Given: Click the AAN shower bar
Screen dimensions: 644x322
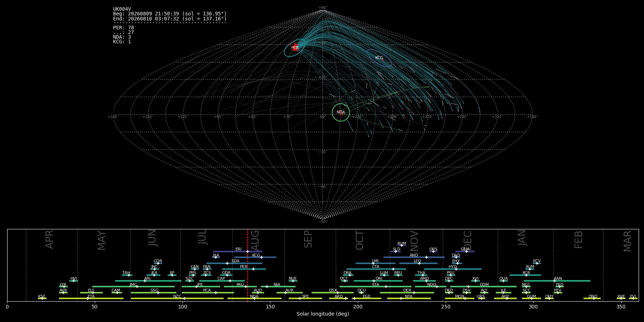Looking at the screenshot, I should pos(557,281).
